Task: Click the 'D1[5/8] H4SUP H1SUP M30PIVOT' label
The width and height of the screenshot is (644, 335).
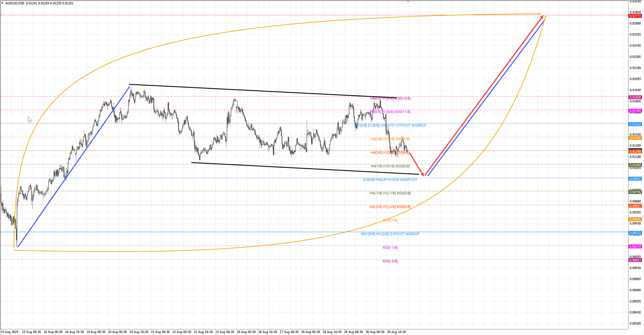Action: [x=390, y=180]
